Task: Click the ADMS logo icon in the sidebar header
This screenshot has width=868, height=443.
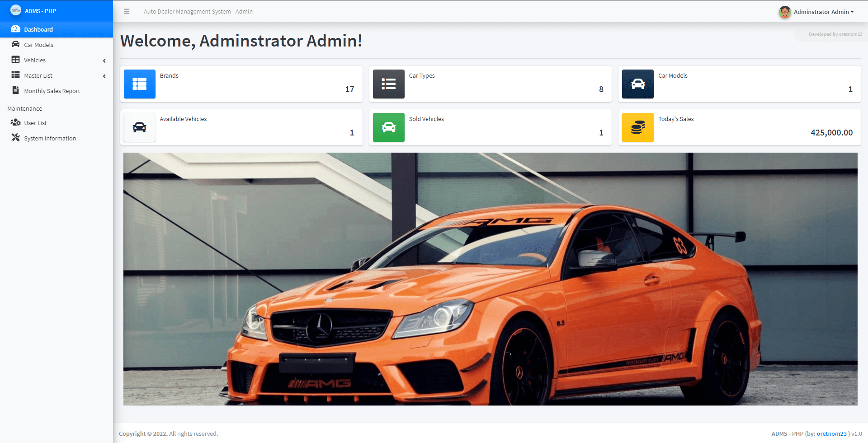Action: [16, 10]
